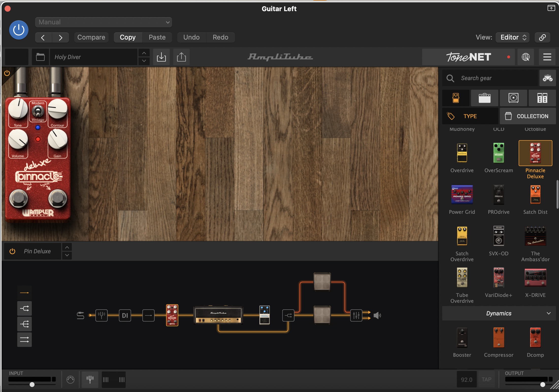
Task: Toggle the pedal bypass footswitch
Action: coord(58,198)
